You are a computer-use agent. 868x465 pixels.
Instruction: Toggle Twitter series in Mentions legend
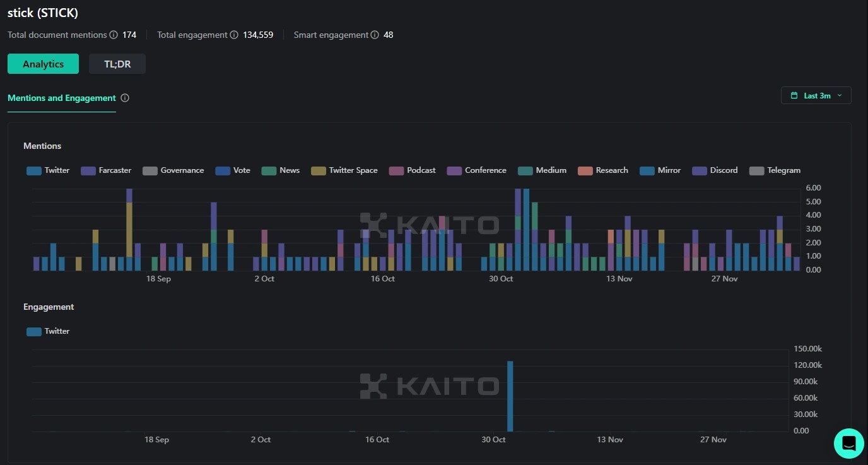tap(48, 170)
